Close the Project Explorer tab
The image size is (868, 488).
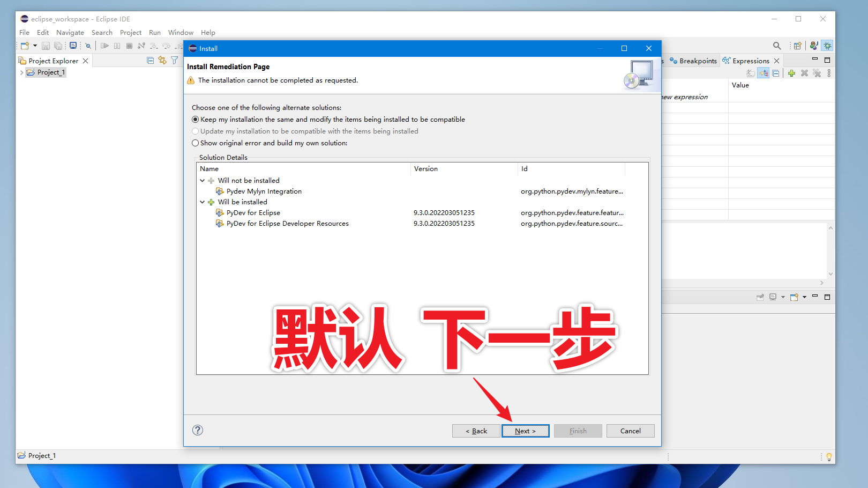[x=85, y=61]
